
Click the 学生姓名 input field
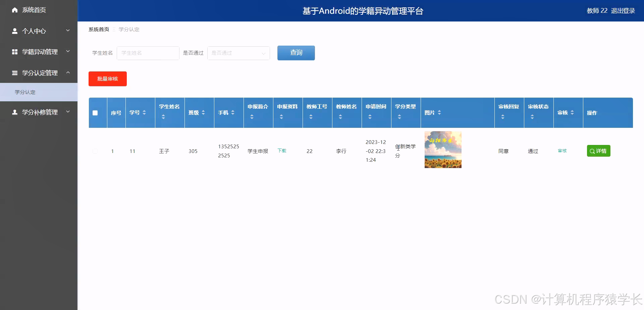point(148,53)
